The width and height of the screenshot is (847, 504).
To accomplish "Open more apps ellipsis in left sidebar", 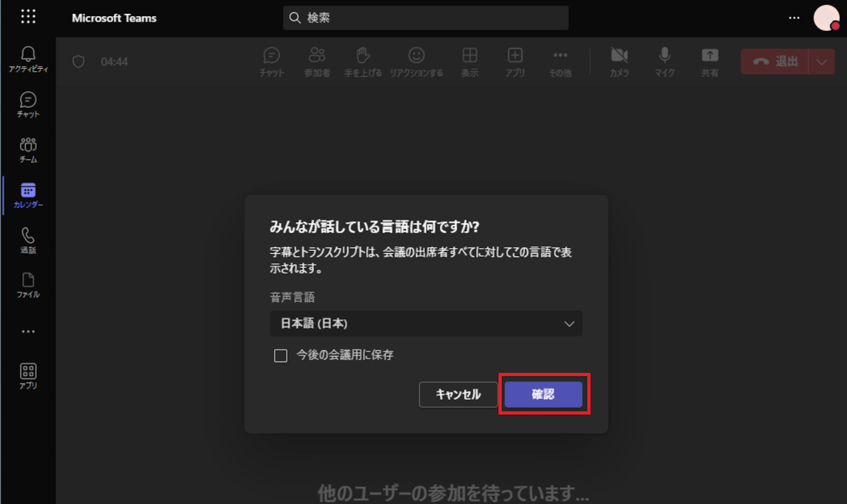I will coord(28,331).
